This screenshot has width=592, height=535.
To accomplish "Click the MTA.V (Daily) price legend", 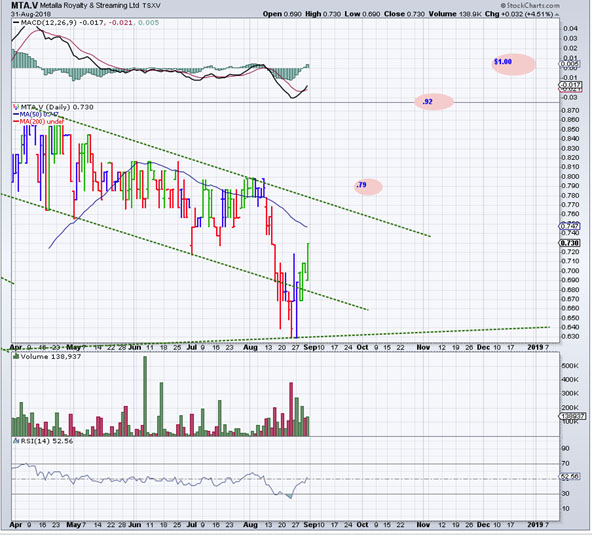I will [x=54, y=107].
